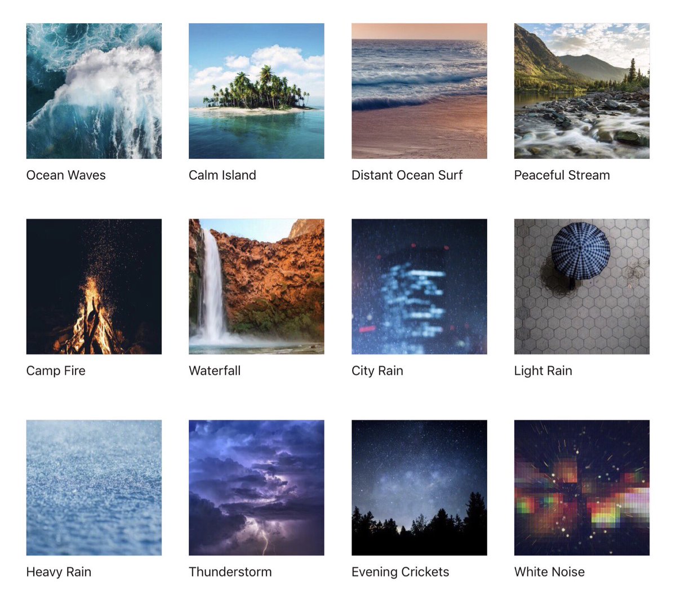The height and width of the screenshot is (616, 676).
Task: Click the Calm Island text label
Action: (x=223, y=175)
